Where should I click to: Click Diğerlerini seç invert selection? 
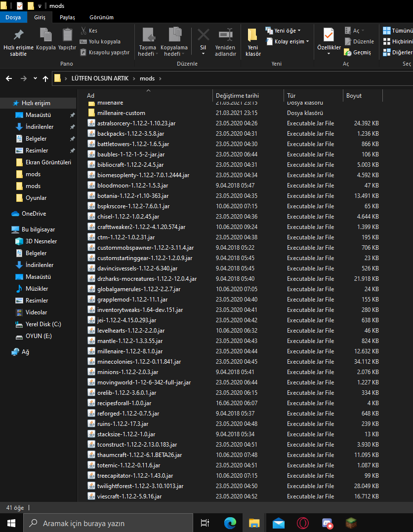click(x=398, y=52)
